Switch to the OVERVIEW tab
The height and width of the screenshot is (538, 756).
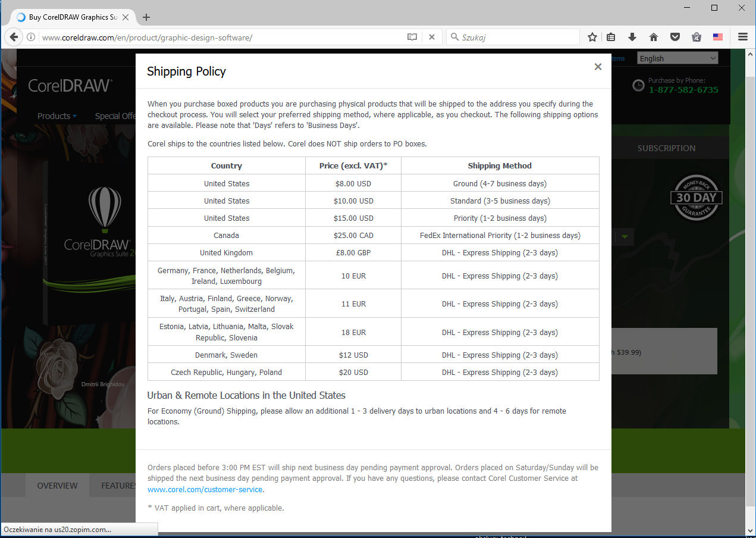pos(57,486)
